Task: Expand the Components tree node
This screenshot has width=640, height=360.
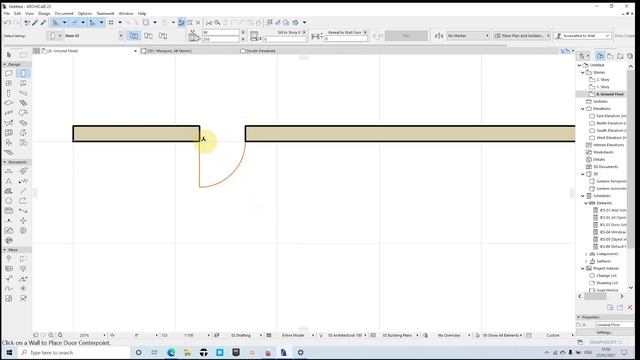Action: pos(586,254)
